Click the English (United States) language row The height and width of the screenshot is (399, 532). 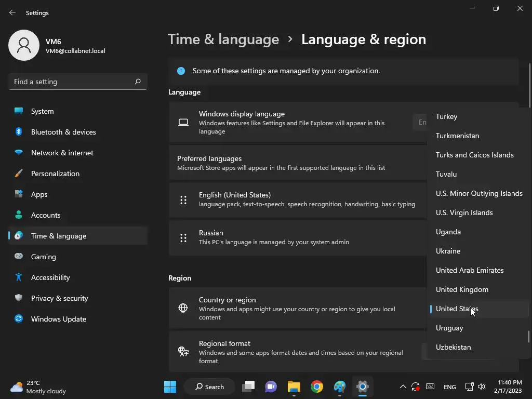point(298,200)
